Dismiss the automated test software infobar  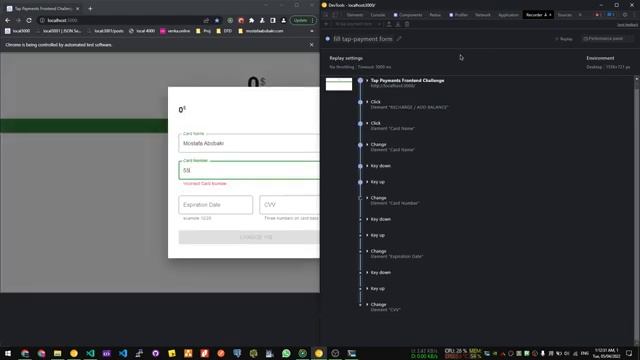pyautogui.click(x=312, y=44)
